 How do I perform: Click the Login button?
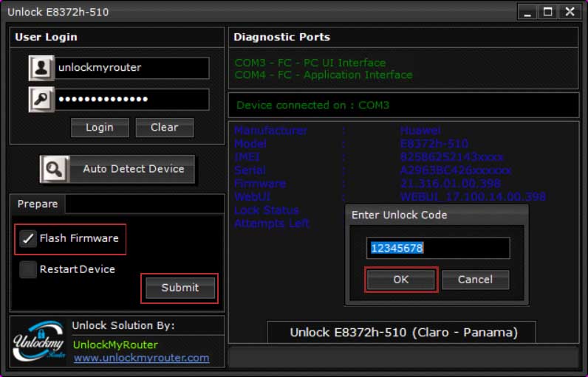[100, 128]
